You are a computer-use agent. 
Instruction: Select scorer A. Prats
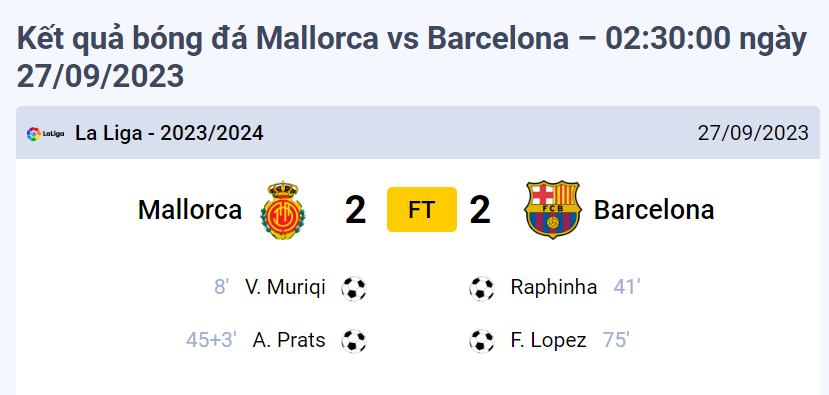(x=289, y=340)
